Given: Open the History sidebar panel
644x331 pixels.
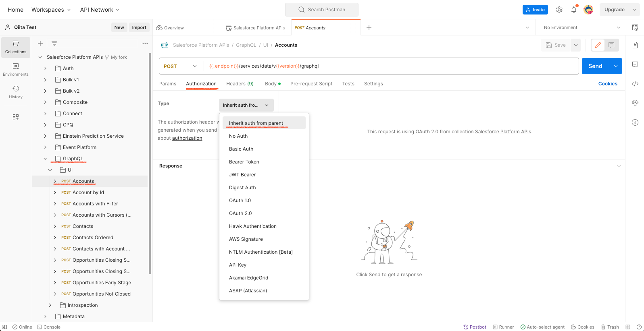Looking at the screenshot, I should pos(16,92).
